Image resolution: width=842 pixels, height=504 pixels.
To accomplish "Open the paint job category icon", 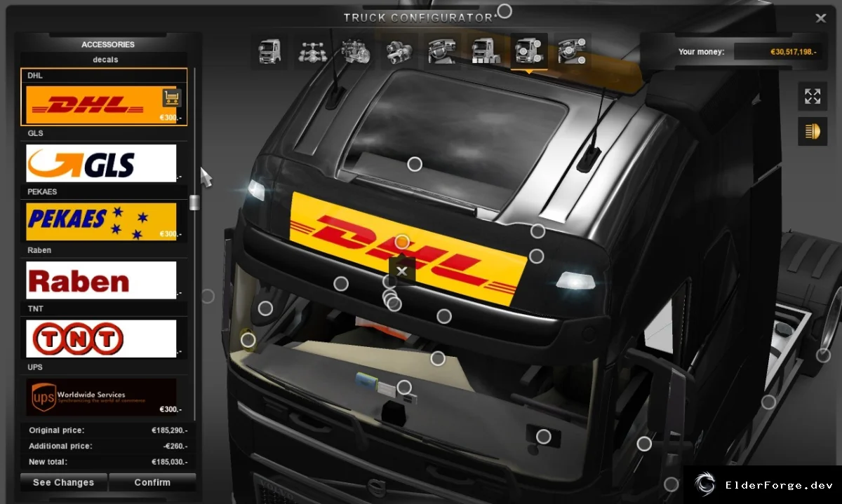I will coord(486,51).
